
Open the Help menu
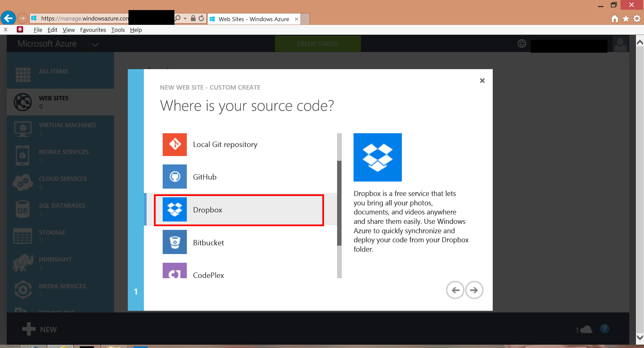[x=136, y=30]
